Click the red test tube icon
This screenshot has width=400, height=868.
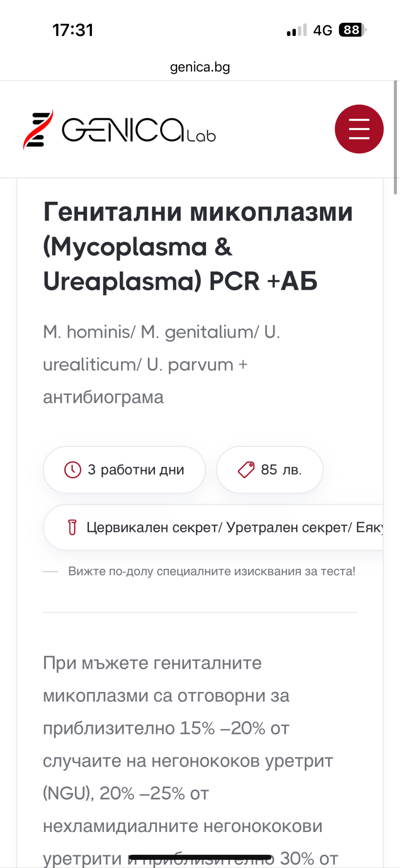pos(72,528)
